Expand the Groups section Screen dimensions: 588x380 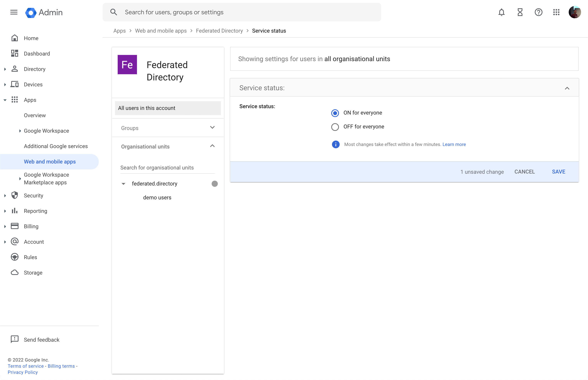pos(212,128)
